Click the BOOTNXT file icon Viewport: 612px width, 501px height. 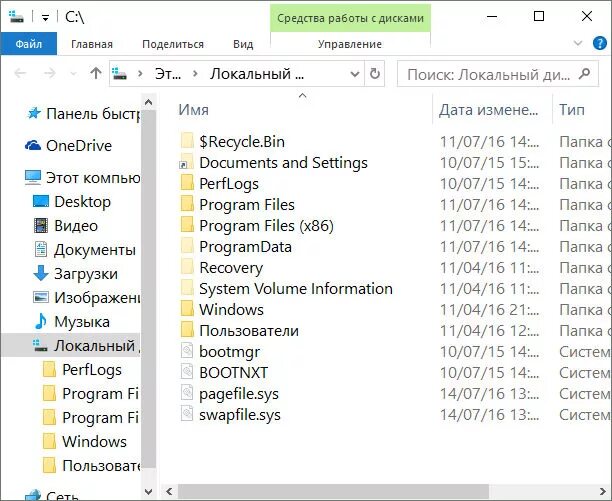pos(187,372)
